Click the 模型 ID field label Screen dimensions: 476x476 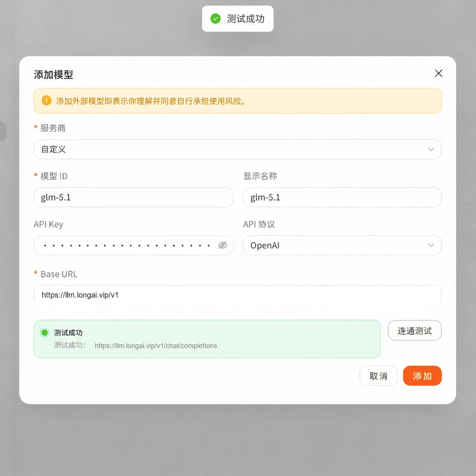click(54, 176)
